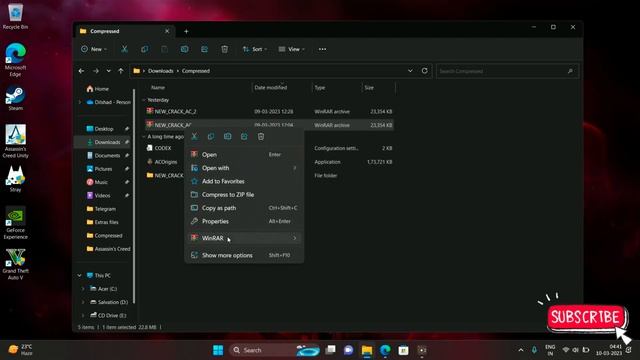Show hidden system tray icons
640x360 pixels.
click(521, 350)
